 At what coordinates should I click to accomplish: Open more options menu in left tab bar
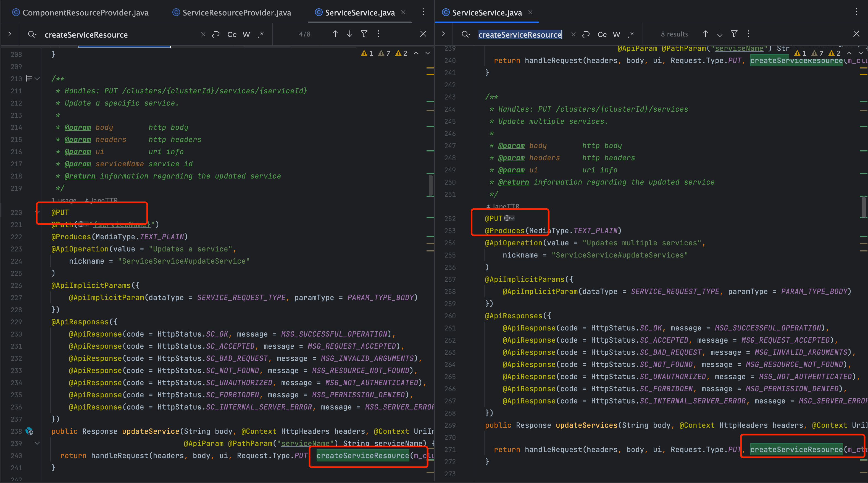[x=423, y=12]
